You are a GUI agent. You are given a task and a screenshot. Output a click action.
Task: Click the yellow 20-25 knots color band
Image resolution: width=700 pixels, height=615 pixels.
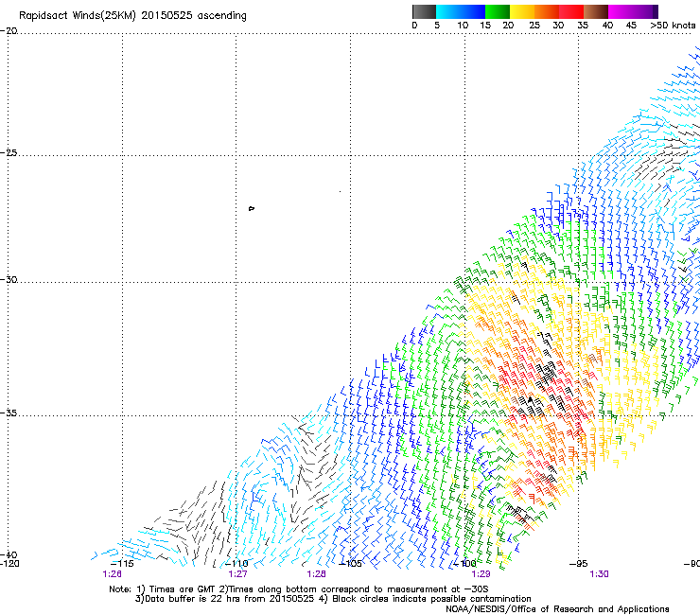click(522, 11)
